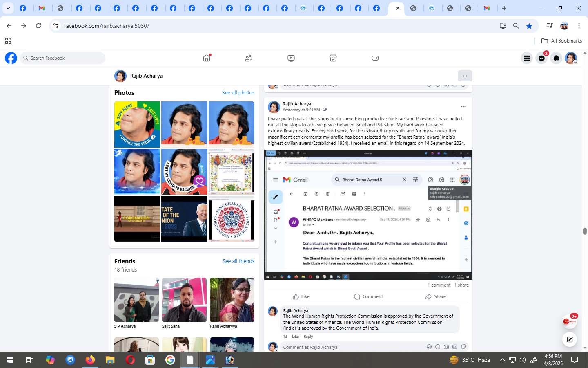Open the 1 comment count

tap(439, 285)
